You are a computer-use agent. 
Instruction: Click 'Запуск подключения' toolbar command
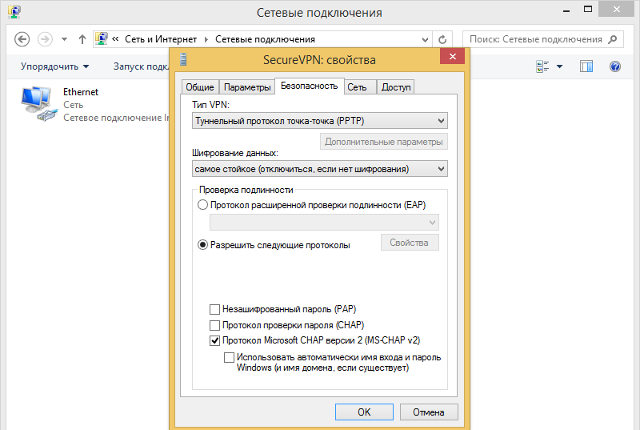coord(141,66)
